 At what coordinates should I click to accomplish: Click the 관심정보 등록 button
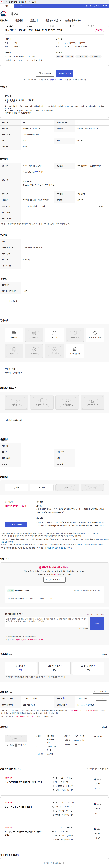[x=45, y=73]
